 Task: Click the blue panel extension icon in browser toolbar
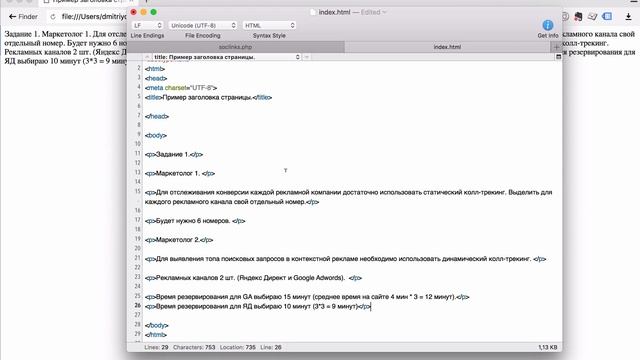click(x=607, y=16)
